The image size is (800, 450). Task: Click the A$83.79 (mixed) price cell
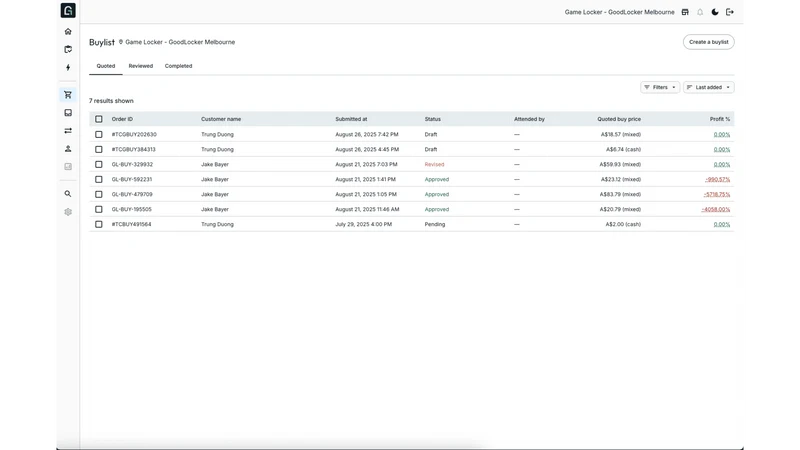pos(620,194)
